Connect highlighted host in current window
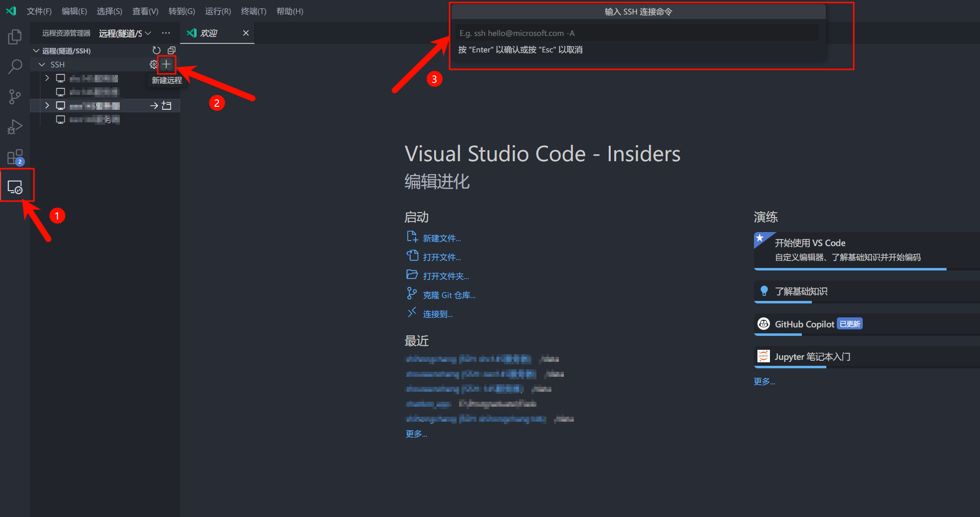 coord(154,105)
